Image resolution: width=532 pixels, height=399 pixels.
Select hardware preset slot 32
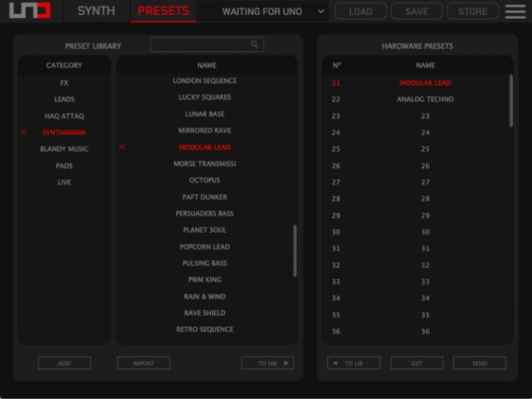point(415,265)
